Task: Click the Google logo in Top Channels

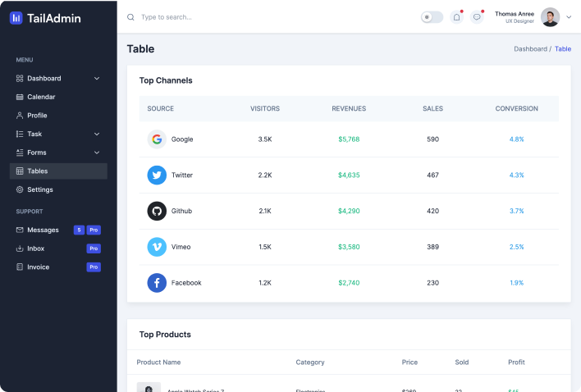Action: [157, 139]
